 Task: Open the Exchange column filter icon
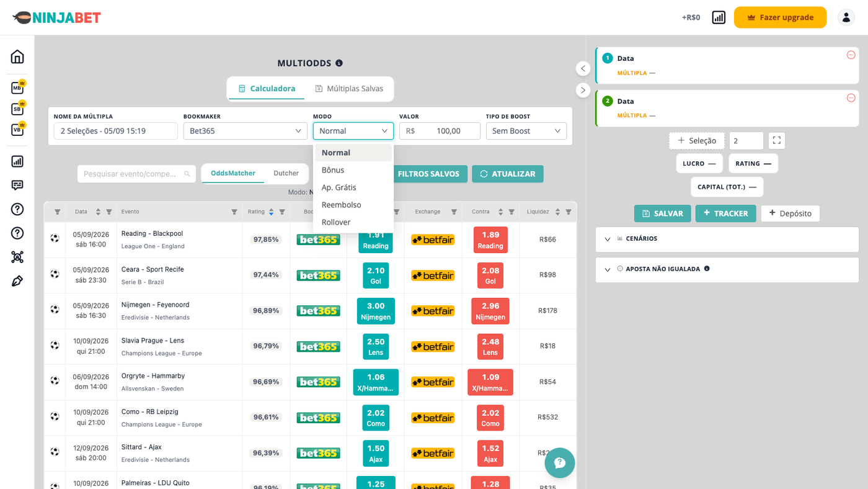coord(454,212)
